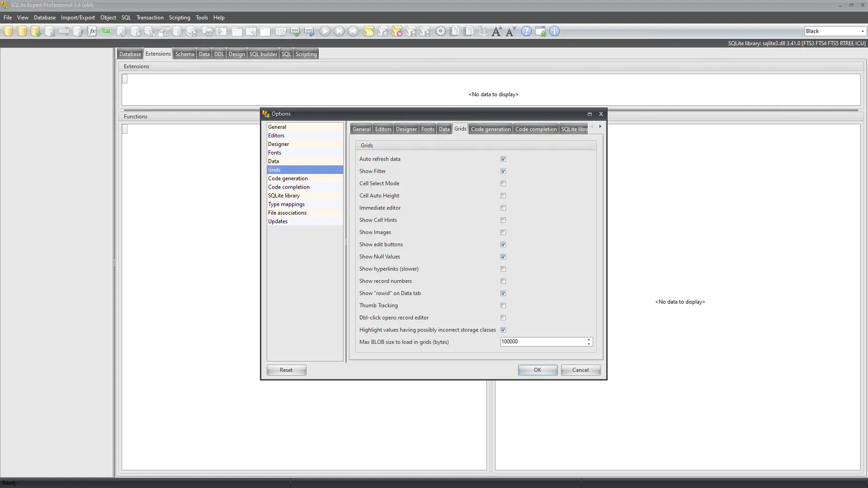Click the new SQL script scroll icon
Screen dimensions: 868x488
tap(368, 31)
